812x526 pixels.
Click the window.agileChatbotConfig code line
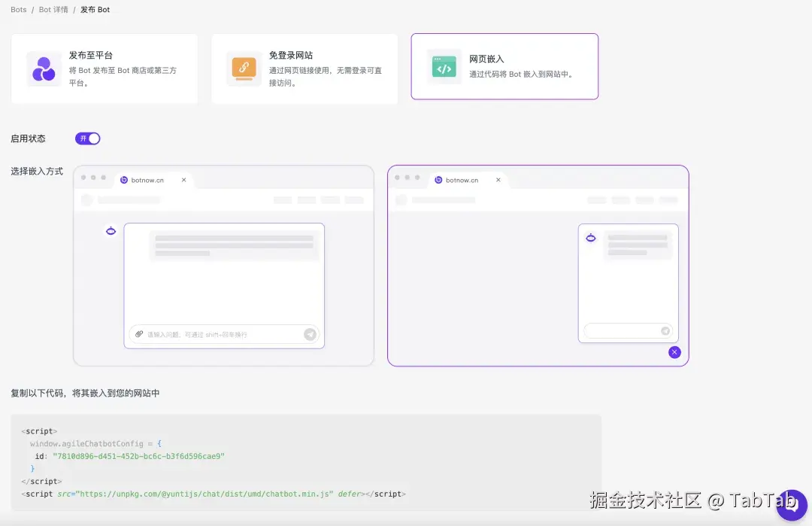[95, 444]
